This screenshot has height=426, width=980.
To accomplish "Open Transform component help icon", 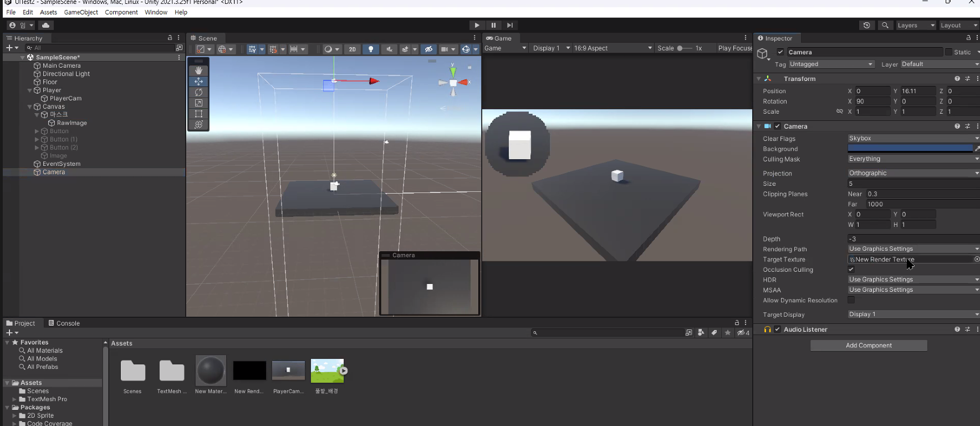I will pyautogui.click(x=957, y=79).
